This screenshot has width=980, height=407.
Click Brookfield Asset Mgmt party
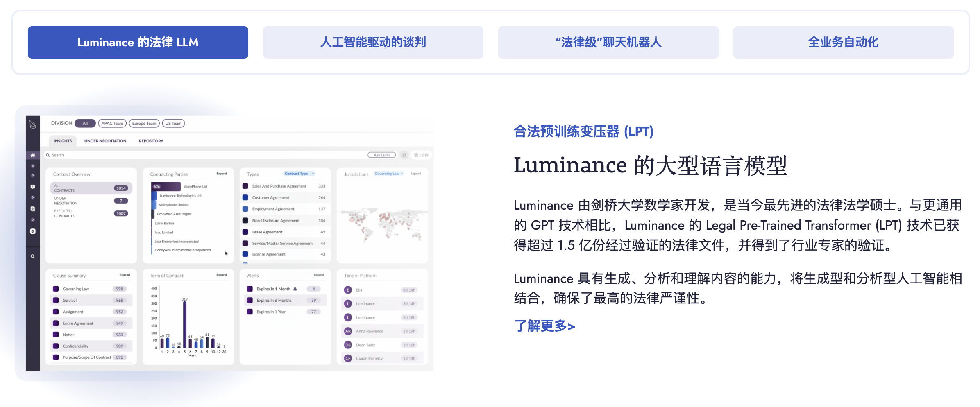pos(174,214)
